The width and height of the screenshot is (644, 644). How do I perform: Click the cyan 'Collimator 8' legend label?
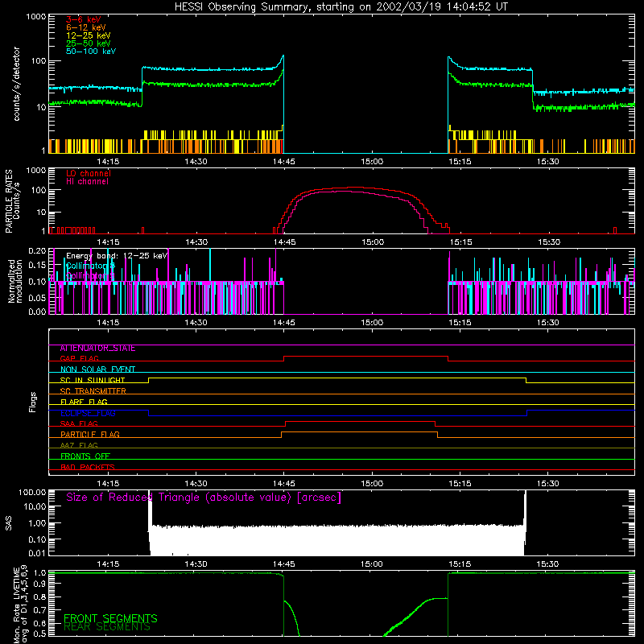coord(90,266)
